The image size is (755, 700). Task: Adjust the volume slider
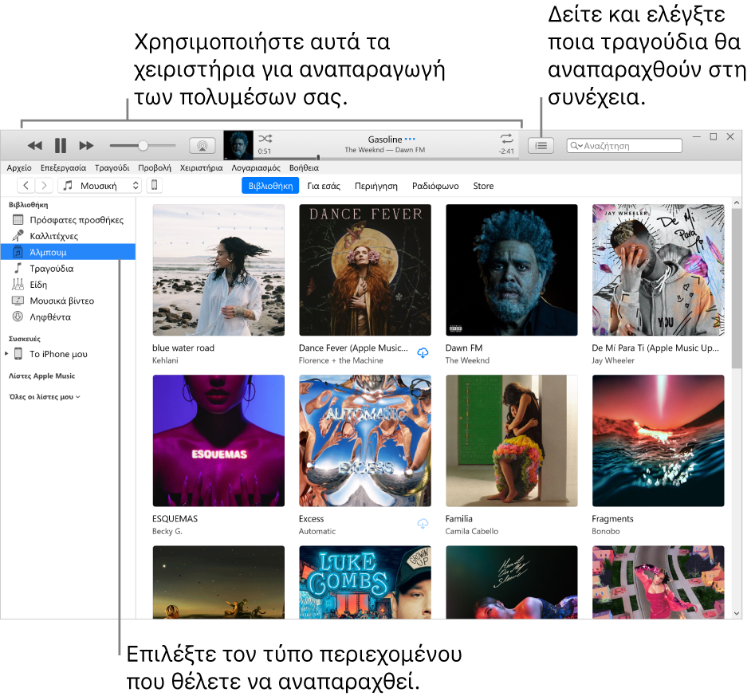[142, 145]
